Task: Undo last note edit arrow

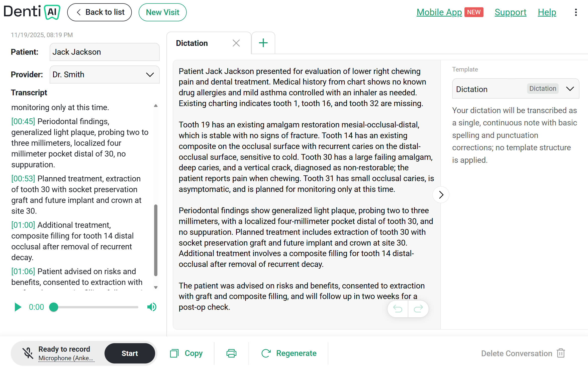Action: coord(398,309)
